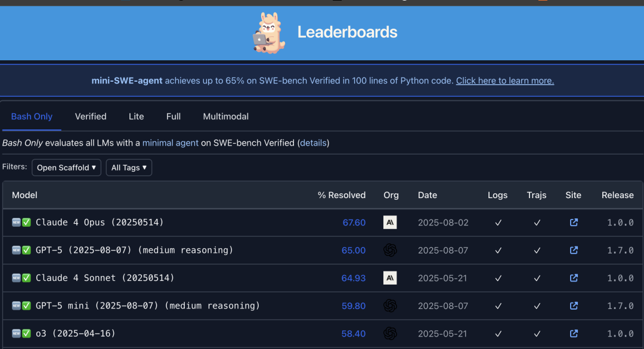Screen dimensions: 644x349
Task: Click GPT-5's 65.00 resolved score
Action: tap(354, 250)
